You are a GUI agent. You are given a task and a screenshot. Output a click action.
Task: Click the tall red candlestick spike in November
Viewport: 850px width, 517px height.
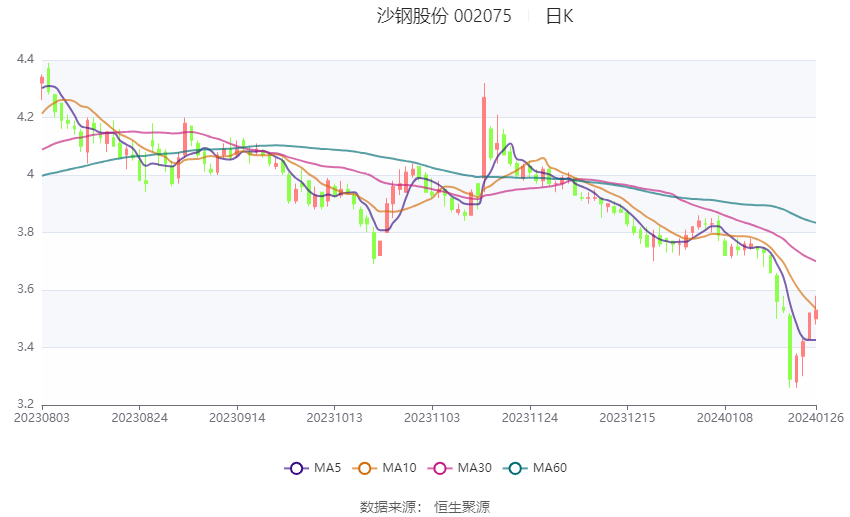[484, 135]
